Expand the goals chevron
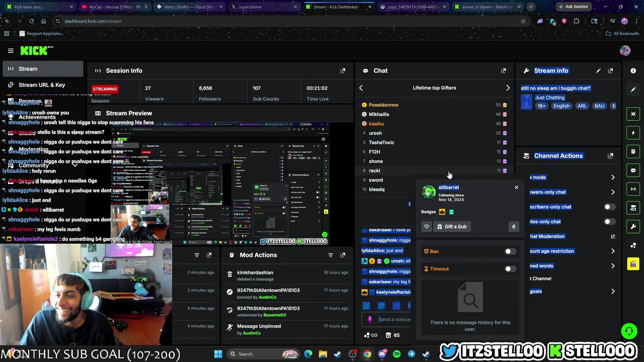Viewport: 644px width, 362px height. tap(613, 291)
